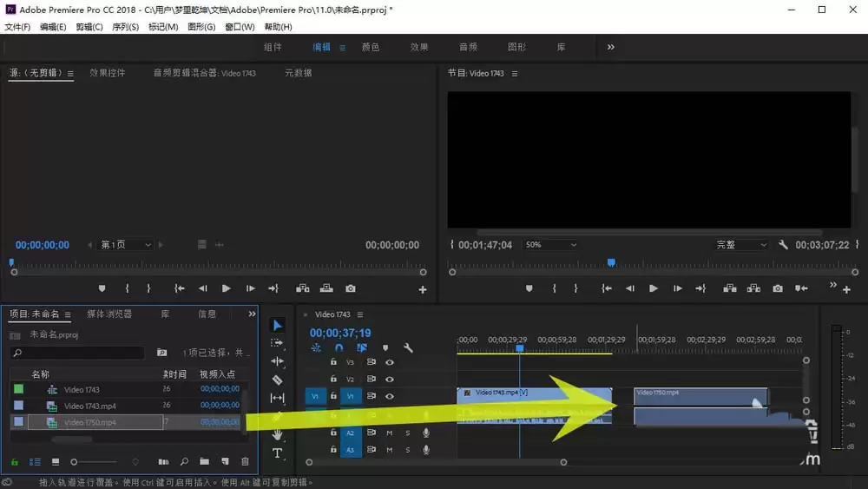Open timeline display settings wrench

408,347
